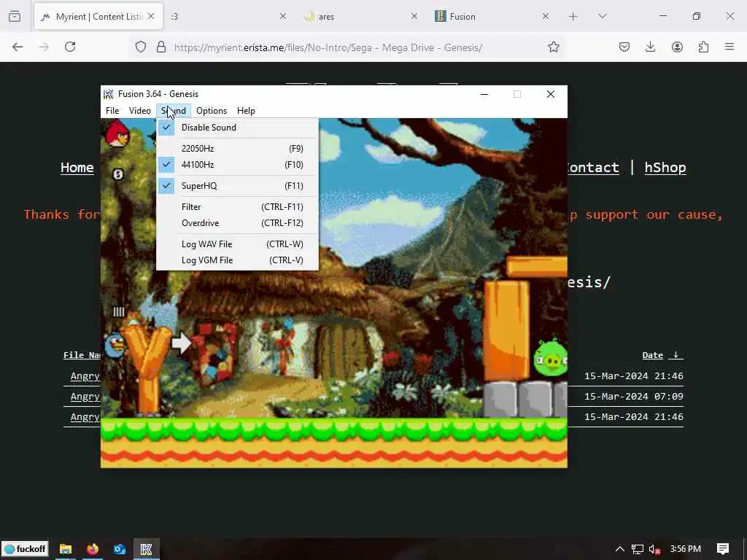Open the notification center icon

723,549
